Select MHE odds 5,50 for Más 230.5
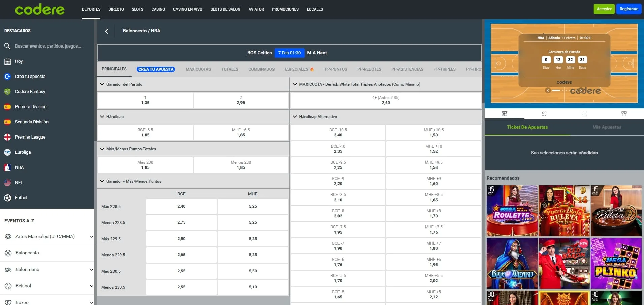The image size is (644, 305). click(x=253, y=271)
